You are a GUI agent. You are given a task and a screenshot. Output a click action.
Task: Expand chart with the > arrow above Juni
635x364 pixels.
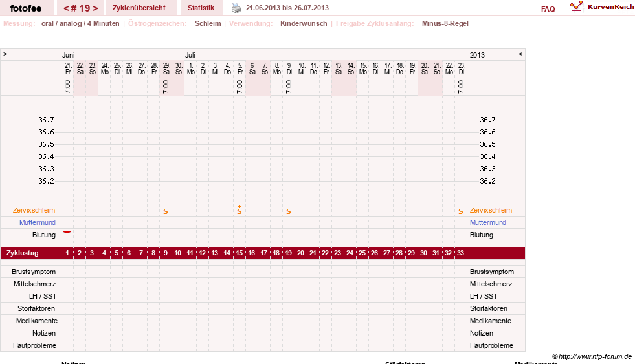(x=5, y=54)
